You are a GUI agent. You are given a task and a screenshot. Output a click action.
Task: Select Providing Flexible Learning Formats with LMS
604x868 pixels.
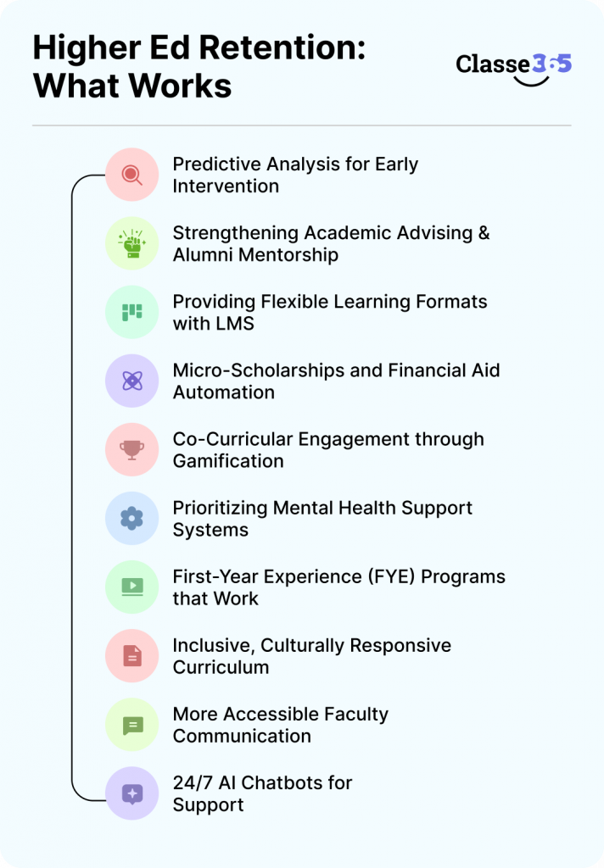point(330,312)
